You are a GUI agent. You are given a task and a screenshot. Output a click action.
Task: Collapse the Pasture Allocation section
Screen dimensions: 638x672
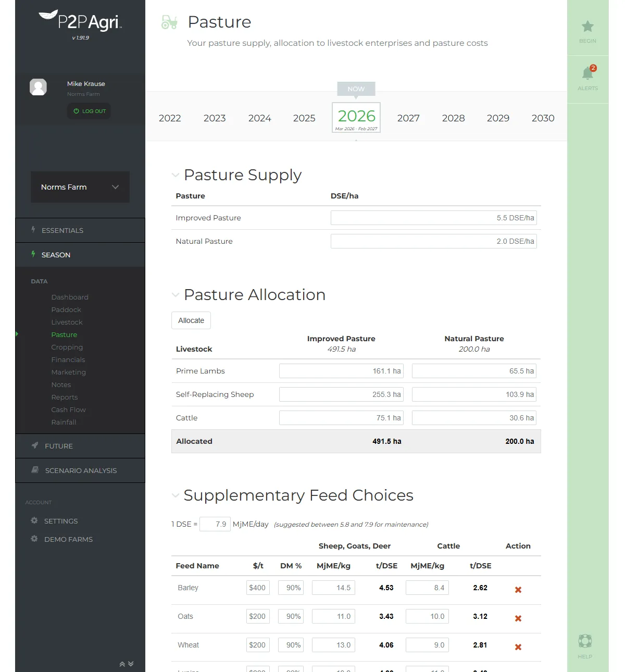pyautogui.click(x=176, y=295)
